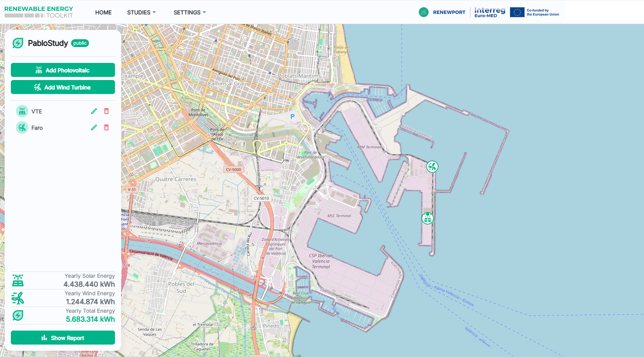The height and width of the screenshot is (357, 644).
Task: Open the Settings dropdown menu
Action: tap(190, 12)
